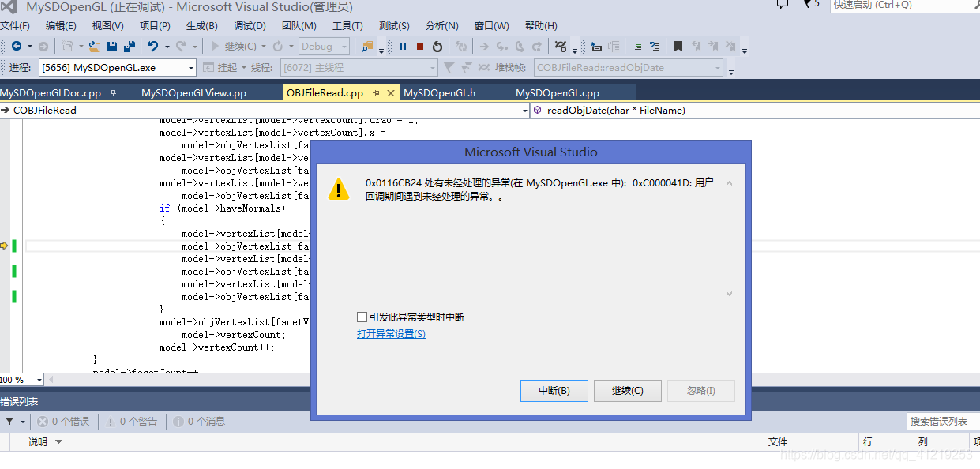Click the error list filter funnel icon

click(x=9, y=422)
